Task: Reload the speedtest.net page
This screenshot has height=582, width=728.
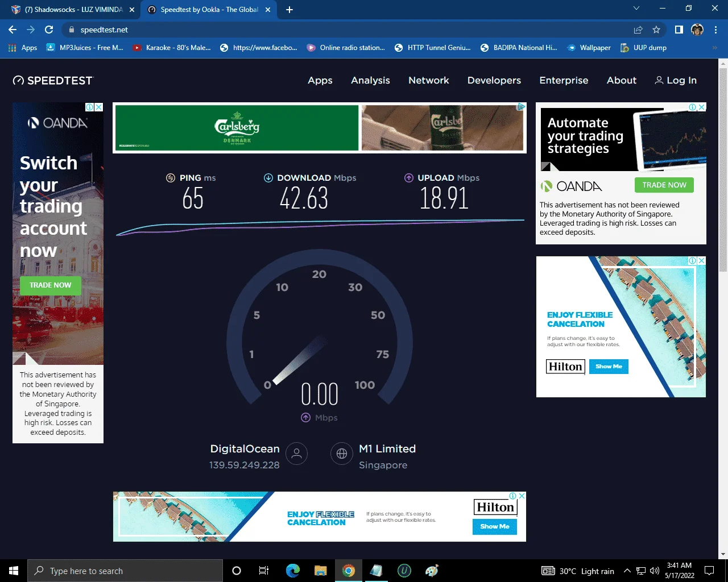Action: (x=49, y=30)
